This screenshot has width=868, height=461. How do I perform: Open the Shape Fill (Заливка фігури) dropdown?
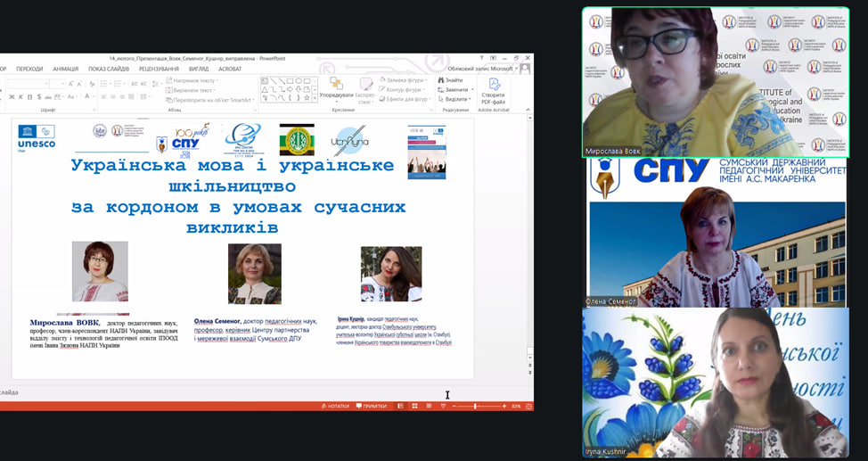point(407,79)
